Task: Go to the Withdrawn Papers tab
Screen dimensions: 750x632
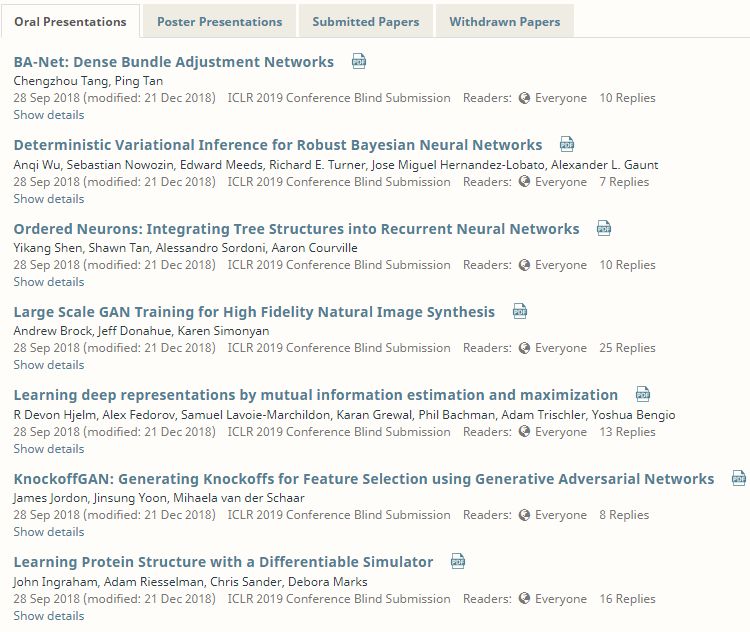Action: click(x=505, y=22)
